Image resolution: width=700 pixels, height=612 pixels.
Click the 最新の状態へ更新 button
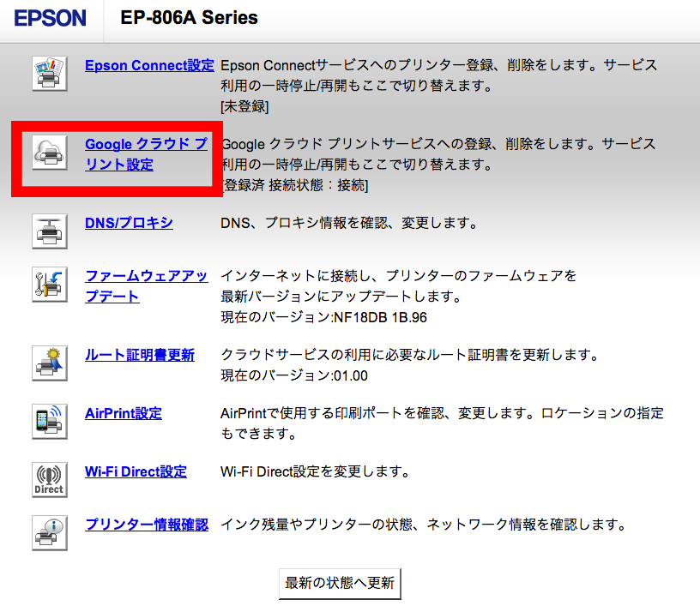[340, 584]
